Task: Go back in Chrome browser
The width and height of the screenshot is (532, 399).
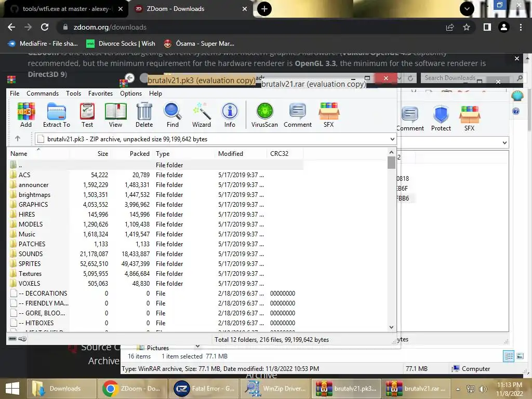Action: (x=11, y=27)
